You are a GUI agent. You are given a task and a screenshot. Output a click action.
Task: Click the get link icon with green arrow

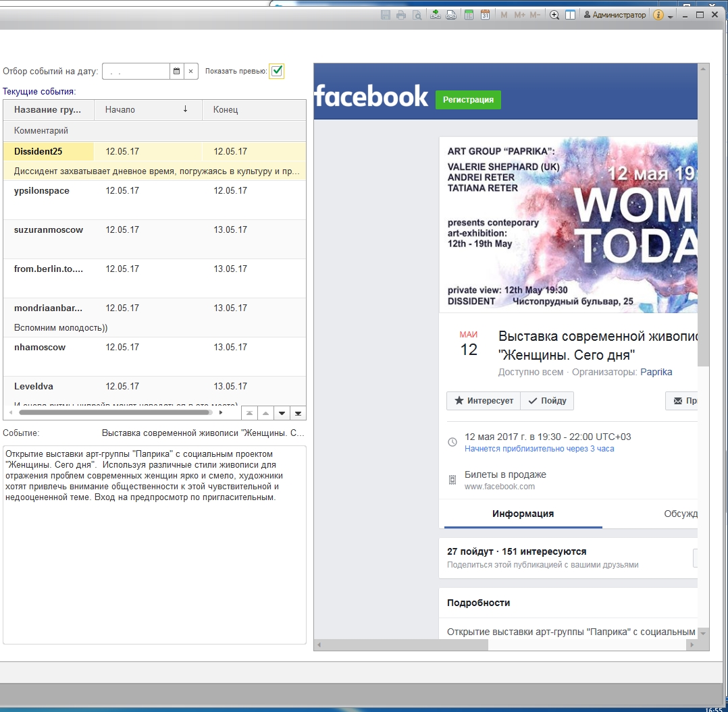coord(436,15)
